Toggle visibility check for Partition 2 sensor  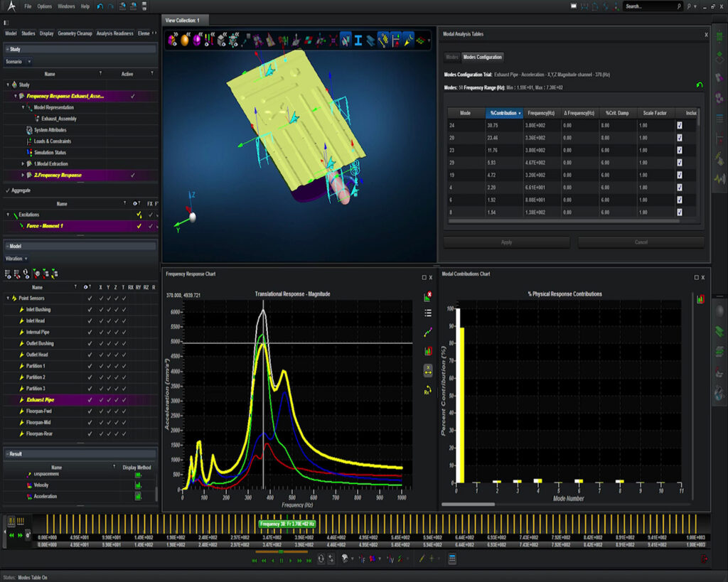pos(90,377)
